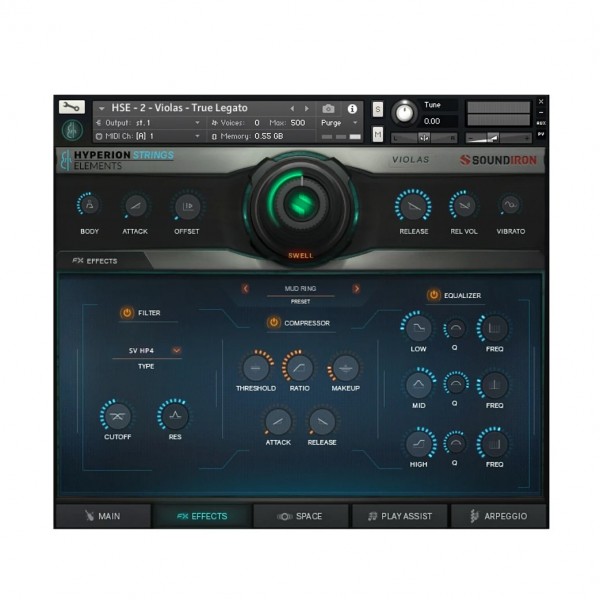Click the compressor Release knob

(x=322, y=422)
